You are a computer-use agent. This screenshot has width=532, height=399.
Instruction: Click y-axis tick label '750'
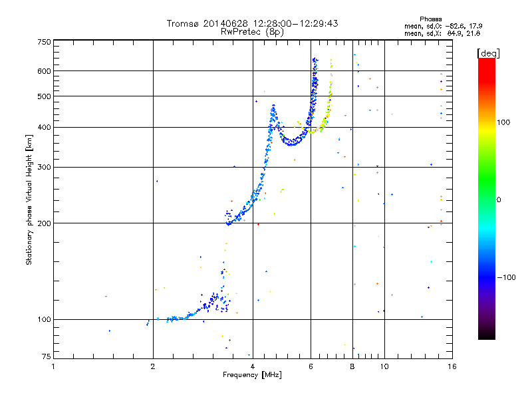(44, 42)
